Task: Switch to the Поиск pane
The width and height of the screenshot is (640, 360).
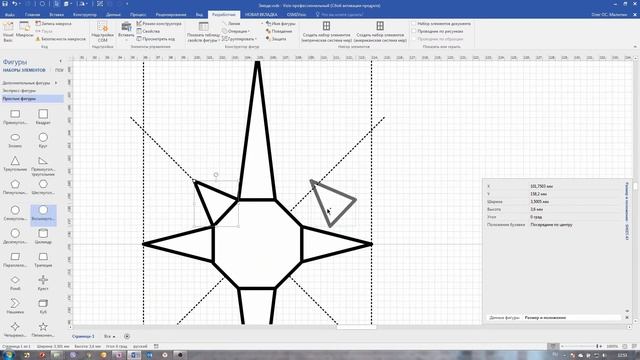Action: click(59, 70)
